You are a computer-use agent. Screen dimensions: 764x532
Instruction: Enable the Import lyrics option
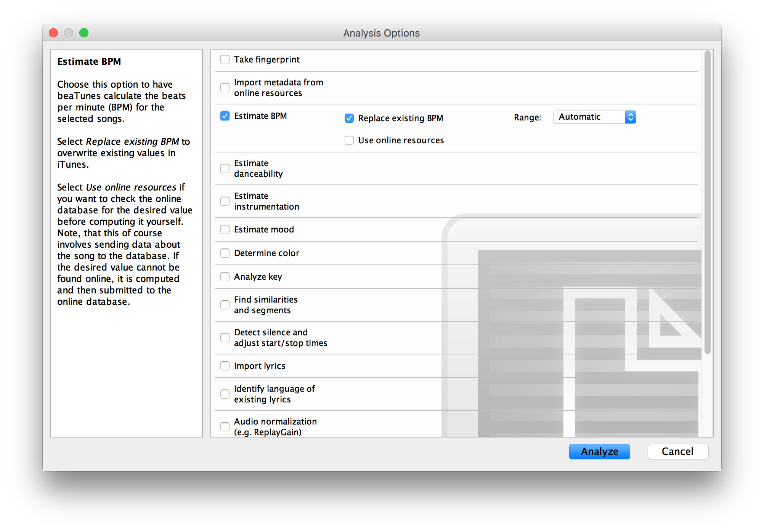tap(225, 366)
